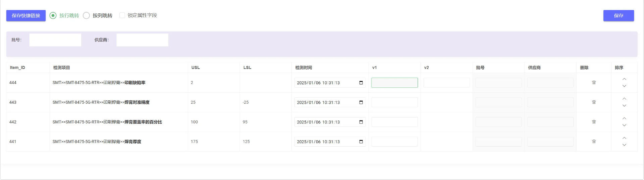This screenshot has width=644, height=180.
Task: Open calendar picker for item 441 检测时间
Action: [x=361, y=142]
